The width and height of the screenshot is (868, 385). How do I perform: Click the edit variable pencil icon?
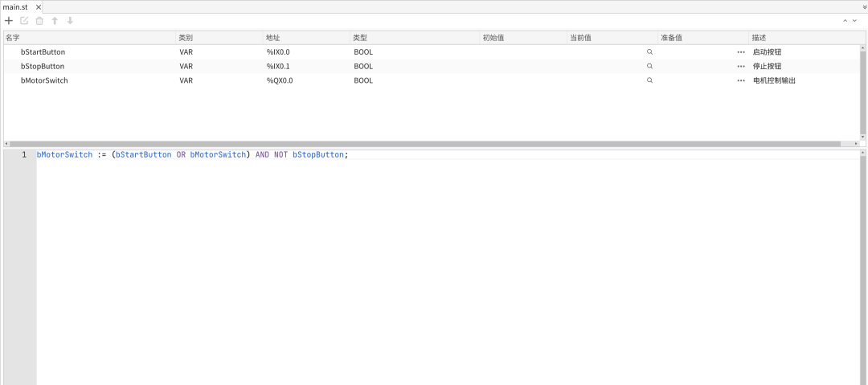[x=24, y=21]
